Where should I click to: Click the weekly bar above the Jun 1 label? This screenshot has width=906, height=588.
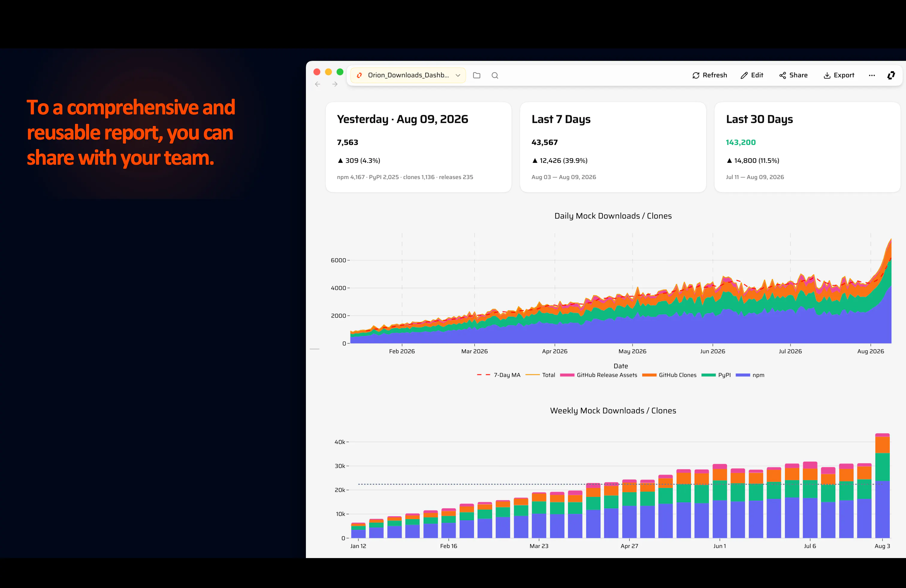coord(720,501)
